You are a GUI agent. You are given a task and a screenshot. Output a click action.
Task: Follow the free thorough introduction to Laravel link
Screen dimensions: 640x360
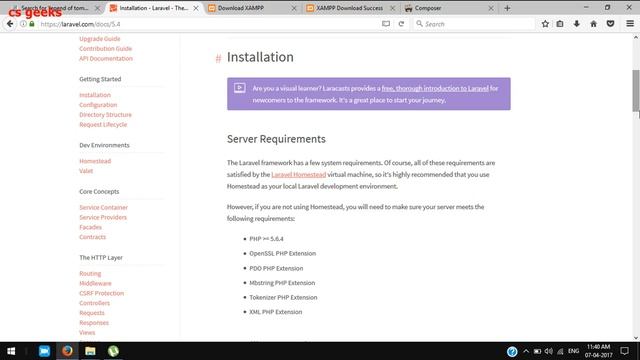pyautogui.click(x=435, y=88)
